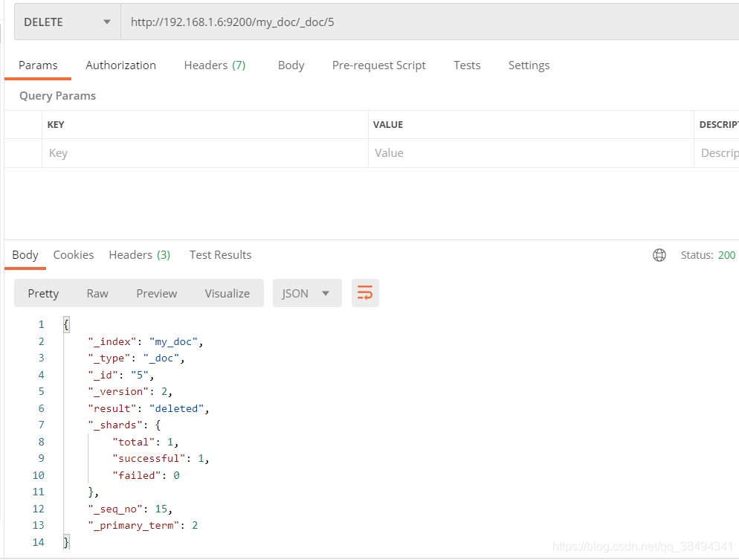Open the Pre-request Script tab
The width and height of the screenshot is (739, 560).
pyautogui.click(x=378, y=65)
